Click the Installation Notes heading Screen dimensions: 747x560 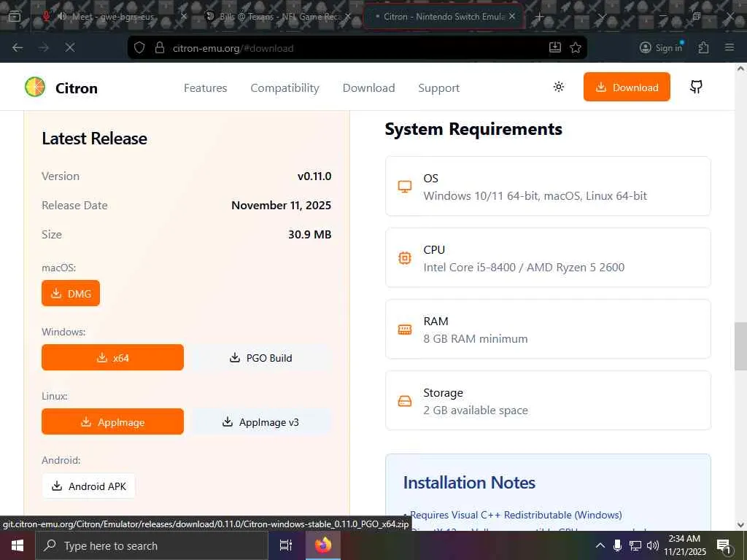pos(469,483)
